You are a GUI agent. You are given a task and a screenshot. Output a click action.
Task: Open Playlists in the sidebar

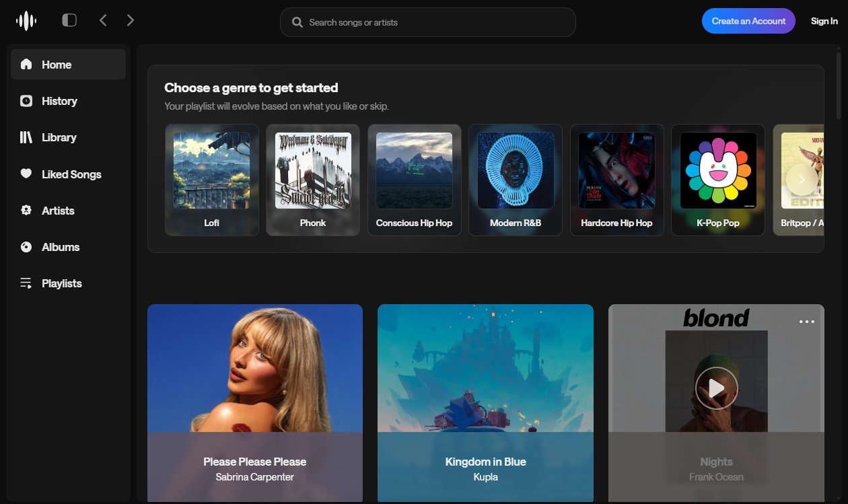pyautogui.click(x=61, y=283)
